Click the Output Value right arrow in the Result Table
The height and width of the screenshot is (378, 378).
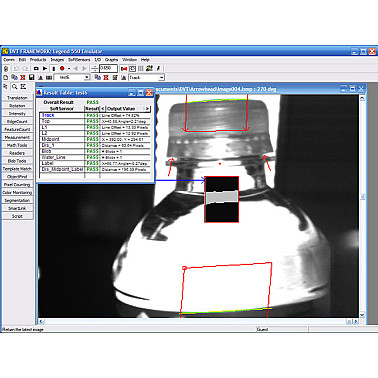click(147, 109)
